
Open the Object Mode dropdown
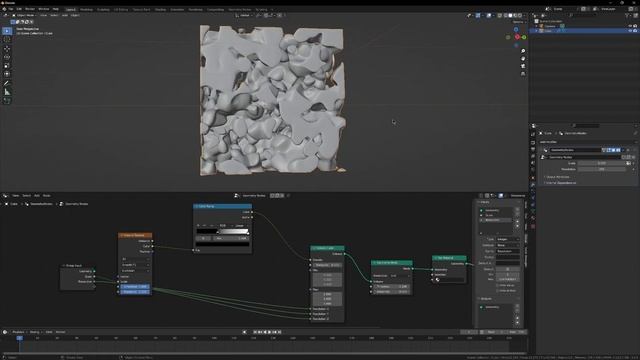pyautogui.click(x=24, y=16)
